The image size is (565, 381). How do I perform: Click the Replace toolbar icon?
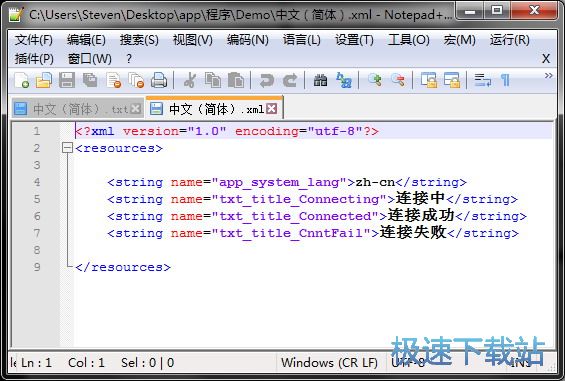(344, 80)
